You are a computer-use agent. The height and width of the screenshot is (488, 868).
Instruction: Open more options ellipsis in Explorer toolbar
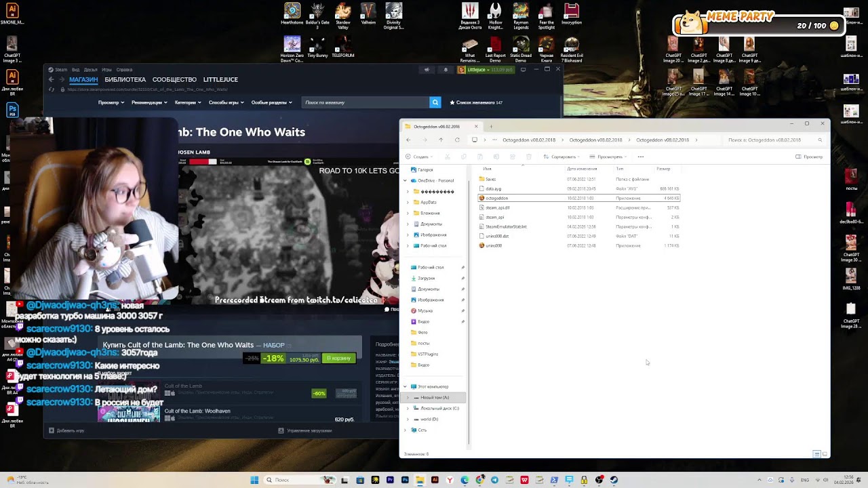click(640, 157)
